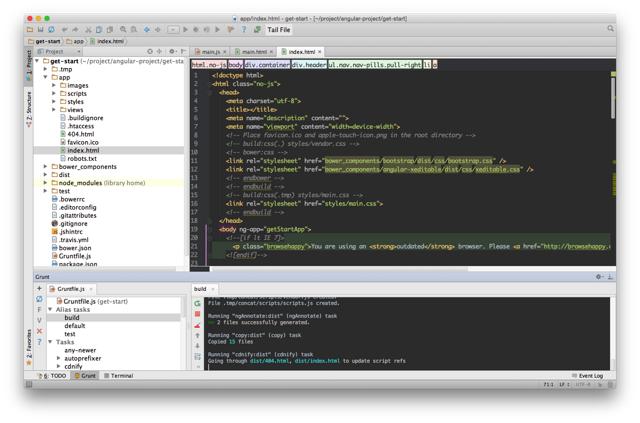
Task: Toggle the Terminal tool window button
Action: (x=119, y=376)
